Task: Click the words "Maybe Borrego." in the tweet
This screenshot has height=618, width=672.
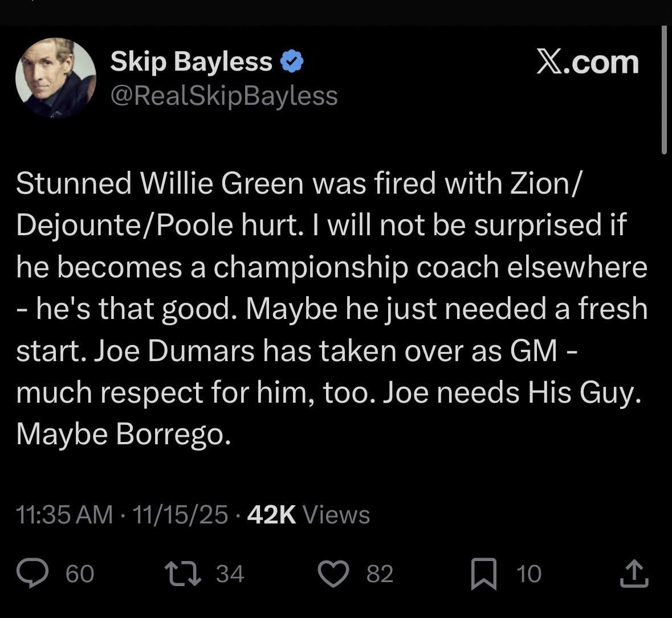Action: [124, 434]
